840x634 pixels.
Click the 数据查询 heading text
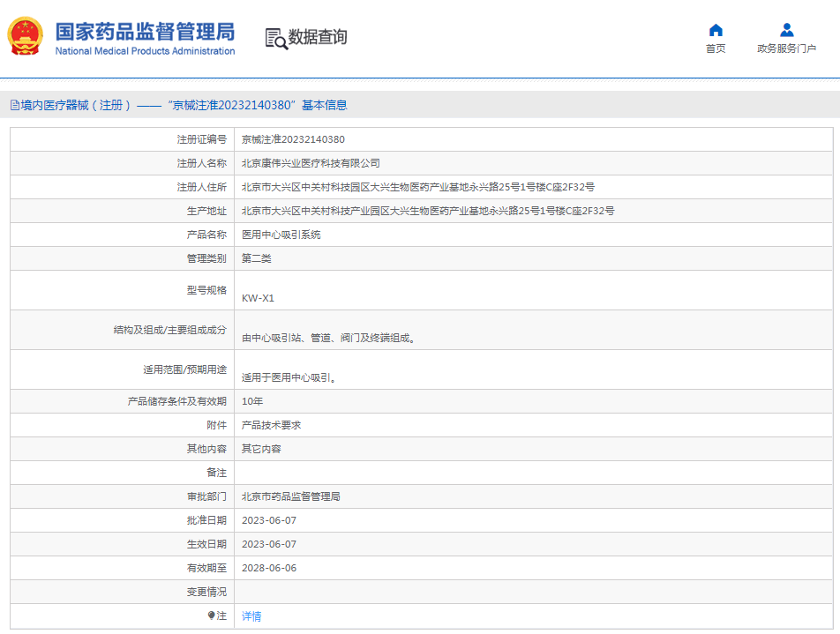[318, 37]
